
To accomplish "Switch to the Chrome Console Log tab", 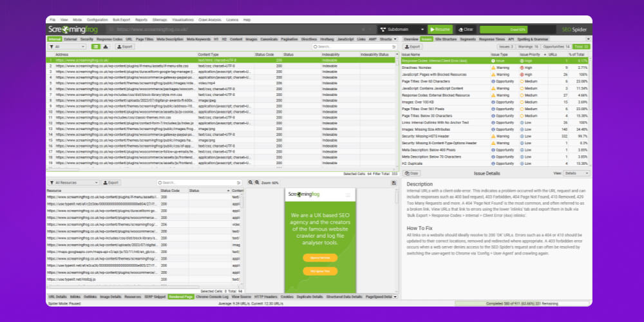I will (213, 296).
